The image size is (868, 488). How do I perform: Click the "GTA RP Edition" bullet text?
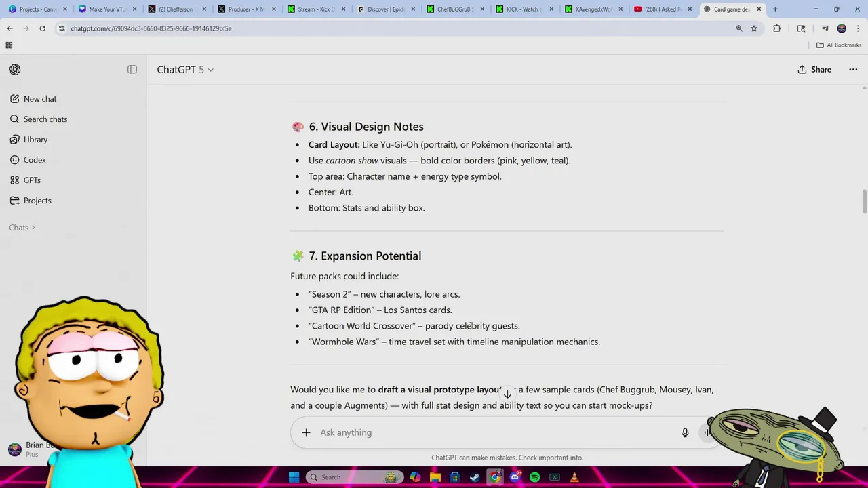point(380,310)
